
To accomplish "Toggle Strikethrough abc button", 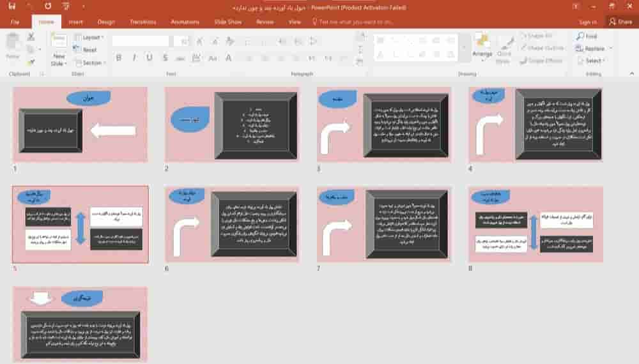I will point(181,58).
